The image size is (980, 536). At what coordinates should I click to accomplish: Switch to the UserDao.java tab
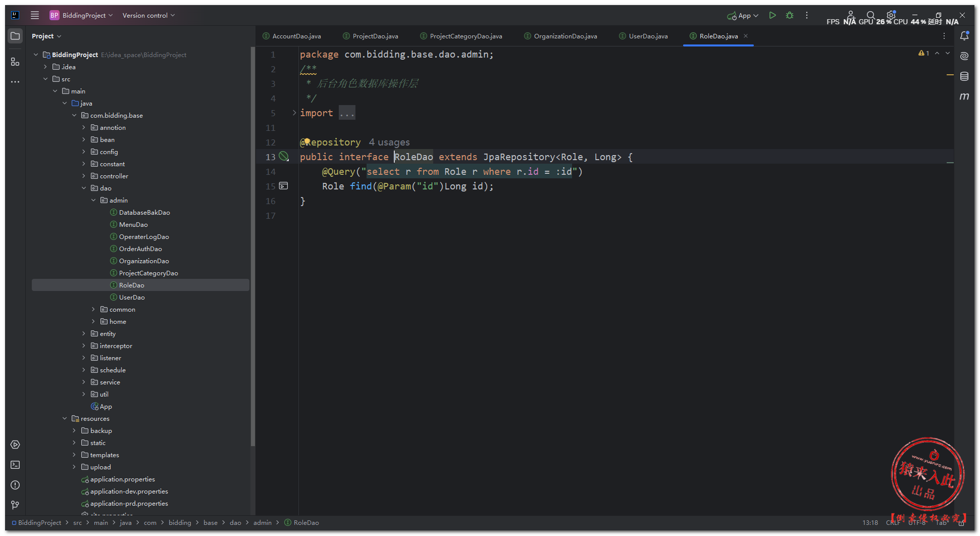coord(648,36)
